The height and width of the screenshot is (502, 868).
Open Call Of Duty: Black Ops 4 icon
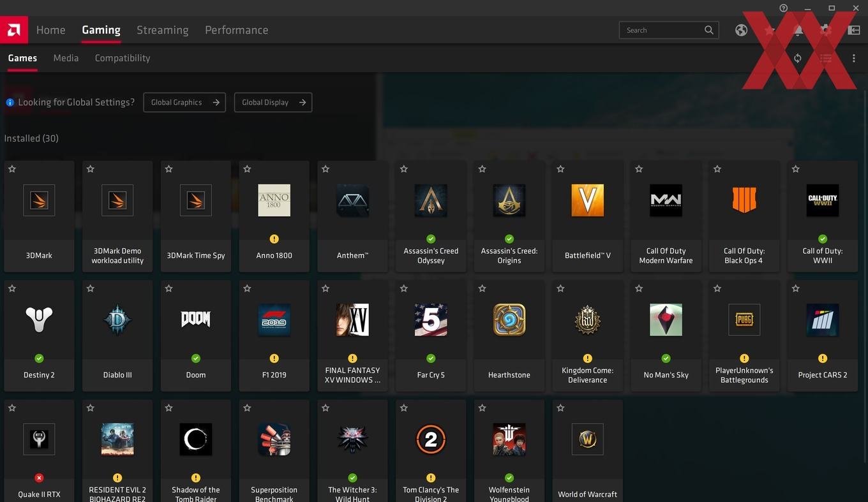pyautogui.click(x=744, y=200)
